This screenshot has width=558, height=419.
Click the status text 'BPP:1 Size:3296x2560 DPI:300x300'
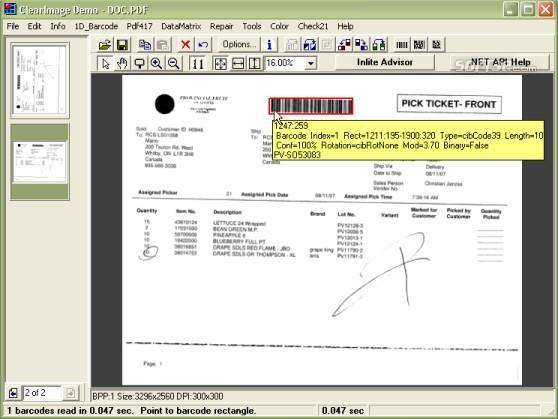tap(158, 397)
